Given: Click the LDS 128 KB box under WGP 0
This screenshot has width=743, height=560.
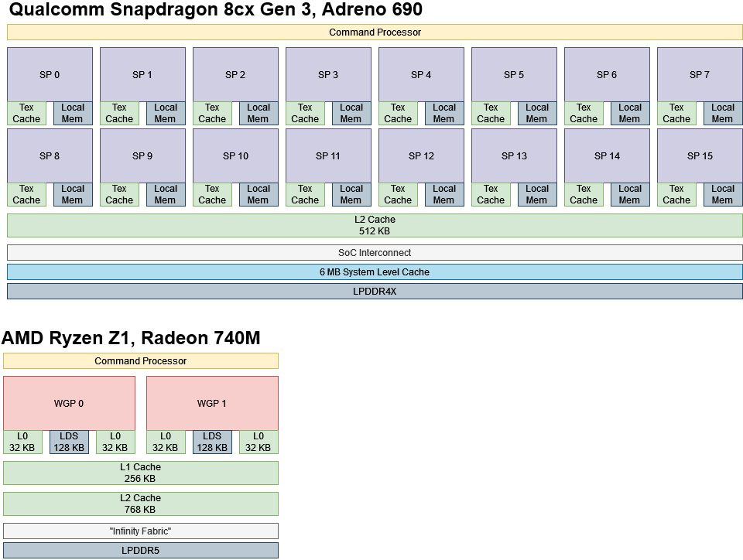Looking at the screenshot, I should click(69, 442).
